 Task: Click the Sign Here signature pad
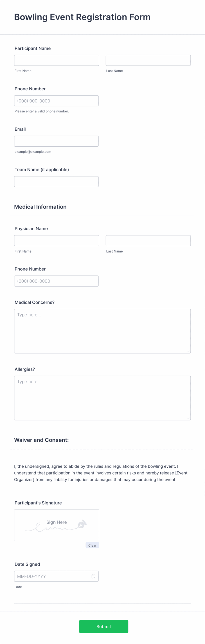coord(56,525)
